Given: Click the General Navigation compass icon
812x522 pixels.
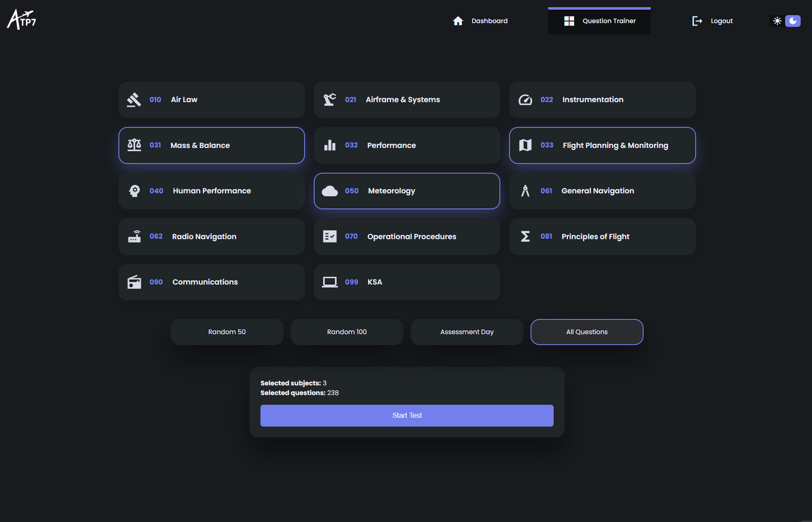Looking at the screenshot, I should (x=525, y=191).
